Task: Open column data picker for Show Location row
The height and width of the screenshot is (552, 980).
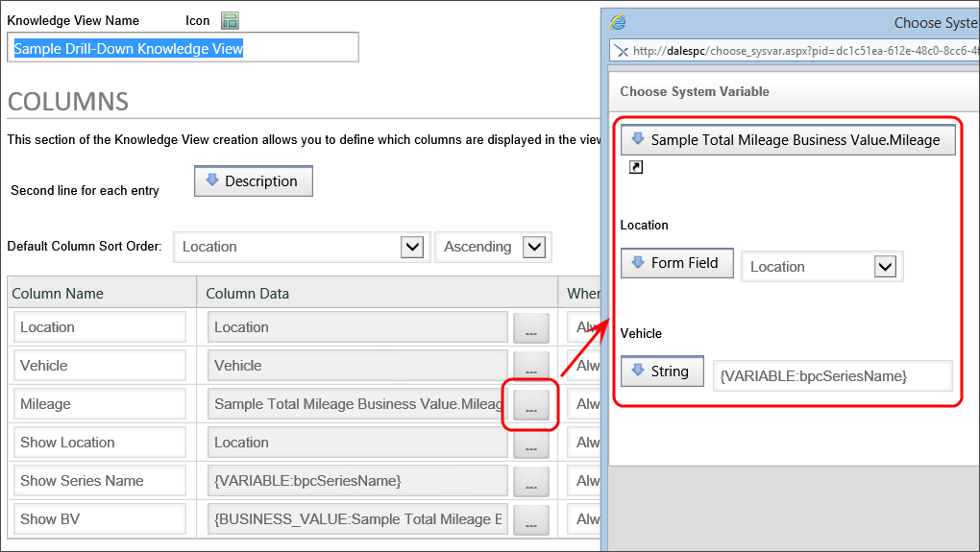Action: [x=530, y=444]
